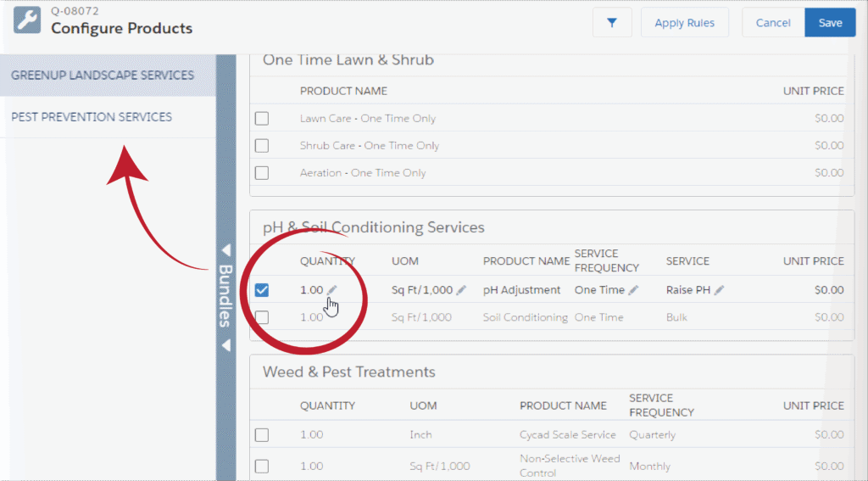Click the Apply Rules button
This screenshot has height=481, width=868.
(684, 23)
